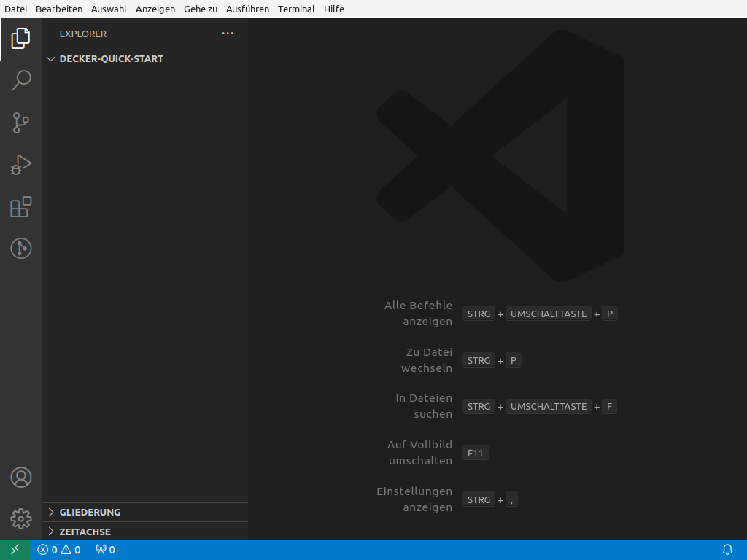Click 'Auf Vollbild umschalten' label
The height and width of the screenshot is (560, 747).
[419, 452]
